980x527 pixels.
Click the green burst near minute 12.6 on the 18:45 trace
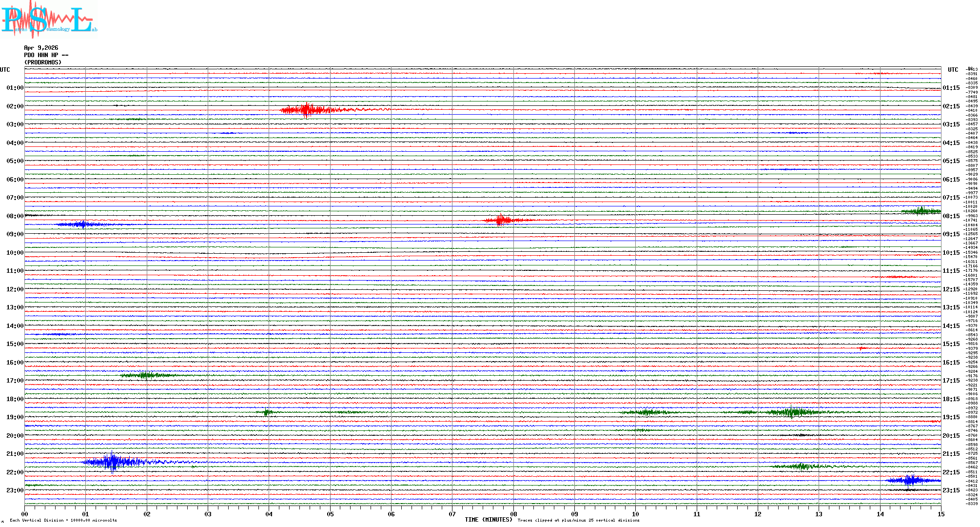point(791,412)
